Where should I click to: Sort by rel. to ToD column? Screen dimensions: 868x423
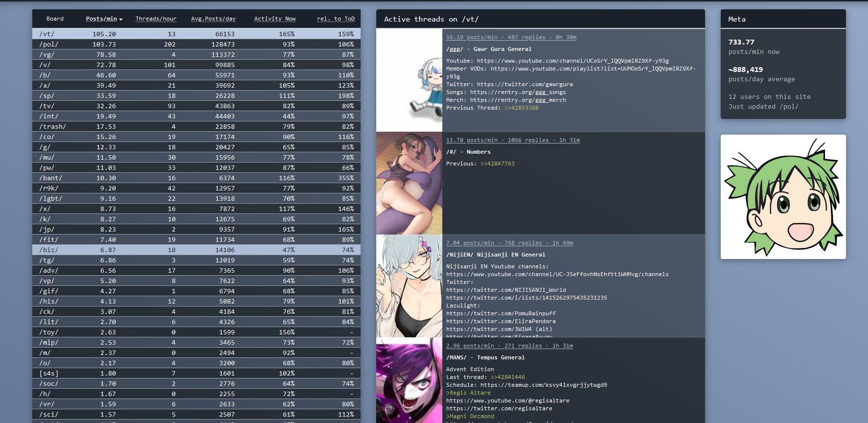tap(336, 19)
